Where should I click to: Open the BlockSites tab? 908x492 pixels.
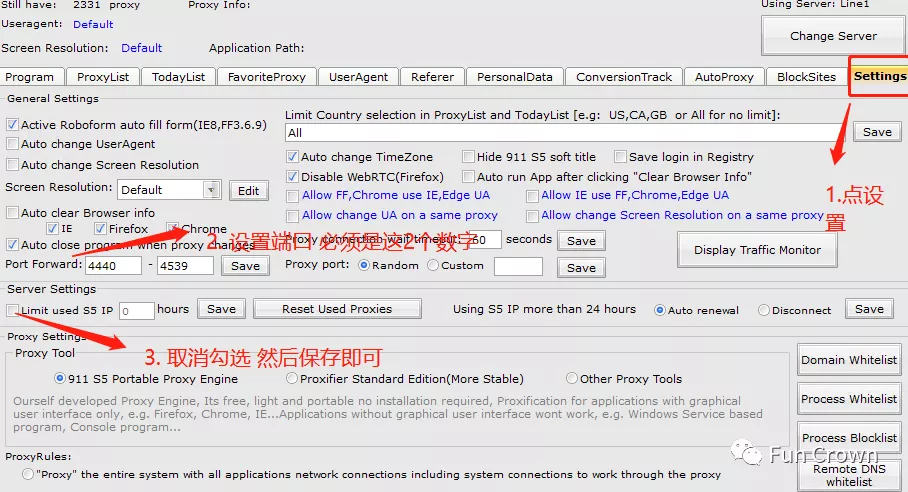pyautogui.click(x=806, y=77)
